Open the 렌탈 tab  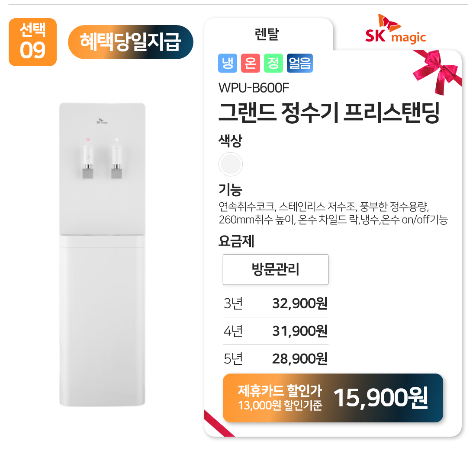(x=267, y=35)
